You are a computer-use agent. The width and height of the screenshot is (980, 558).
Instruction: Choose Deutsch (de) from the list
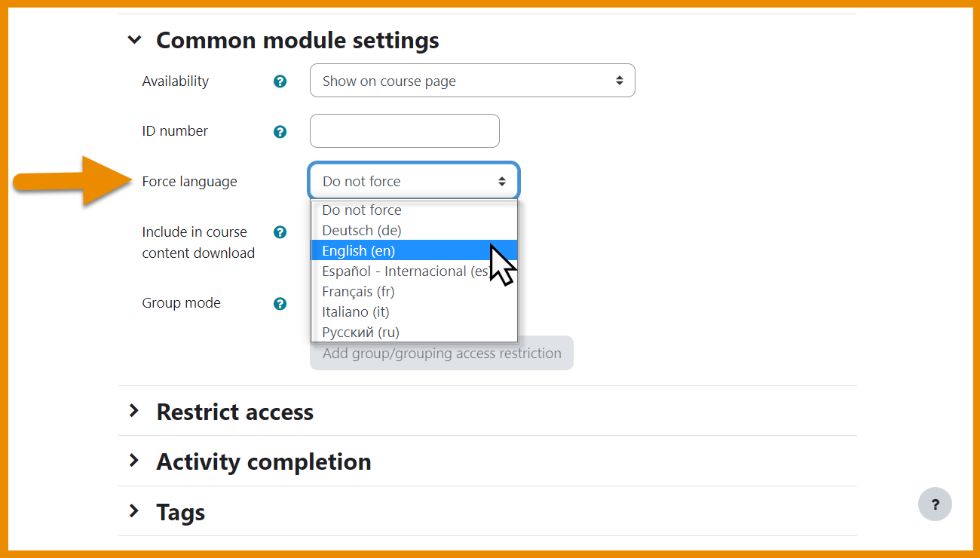click(362, 231)
